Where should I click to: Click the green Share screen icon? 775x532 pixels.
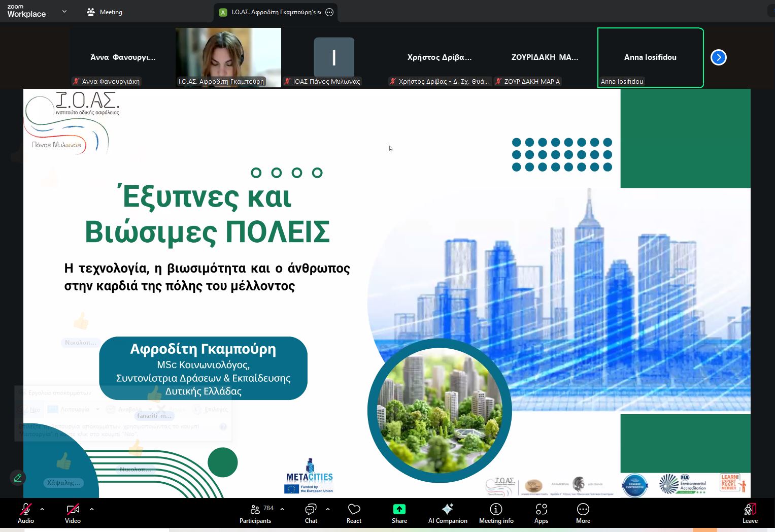(x=399, y=509)
